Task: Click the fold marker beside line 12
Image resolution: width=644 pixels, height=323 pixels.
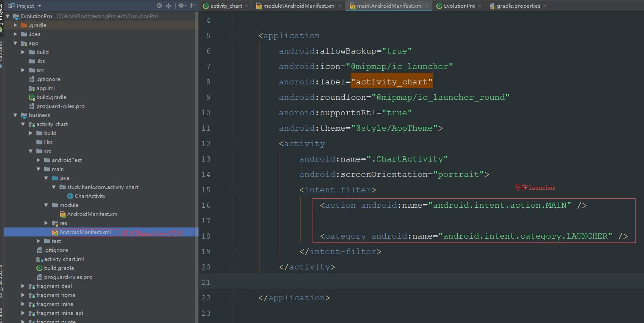Action: 233,144
